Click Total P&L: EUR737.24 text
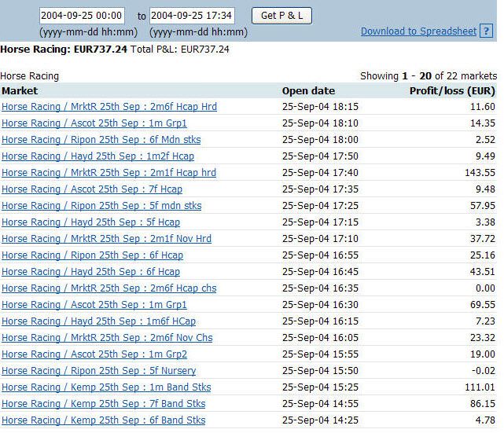This screenshot has width=504, height=433. (x=180, y=50)
